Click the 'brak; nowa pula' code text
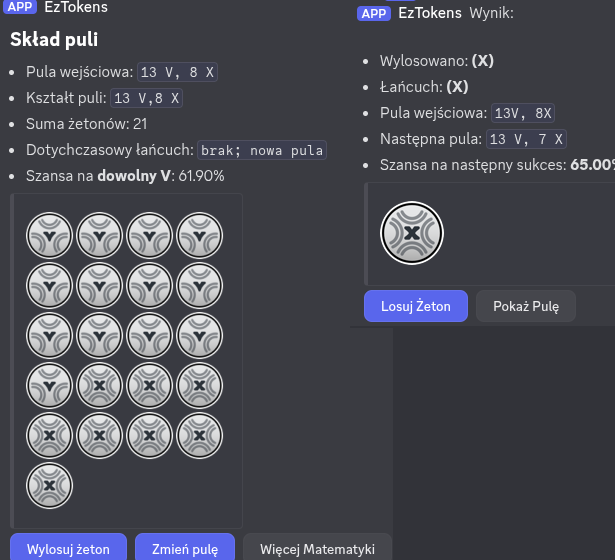This screenshot has width=615, height=560. pyautogui.click(x=262, y=150)
